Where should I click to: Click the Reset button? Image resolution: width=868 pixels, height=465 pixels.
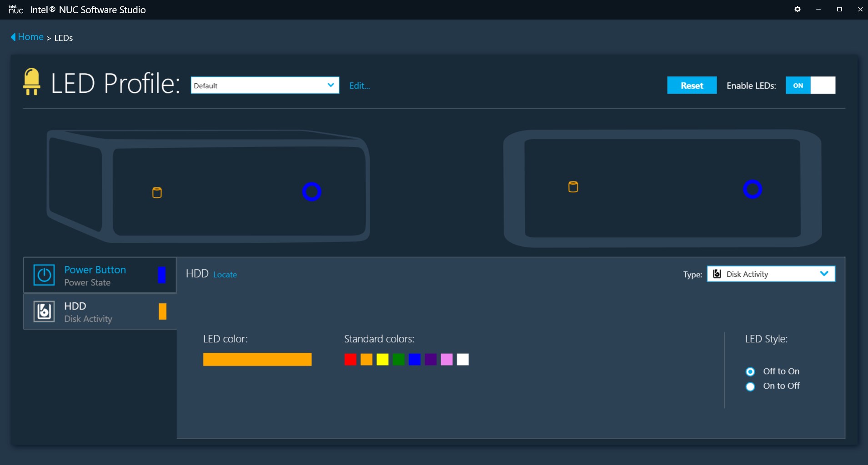(692, 85)
